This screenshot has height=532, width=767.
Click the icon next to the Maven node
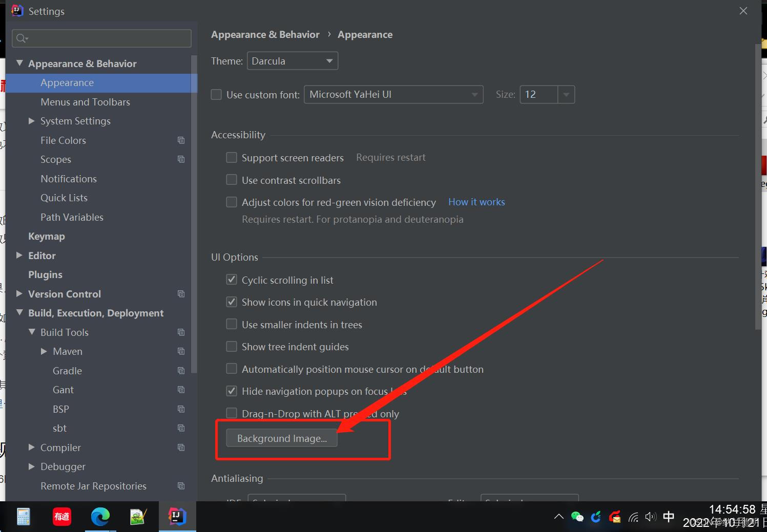(181, 351)
